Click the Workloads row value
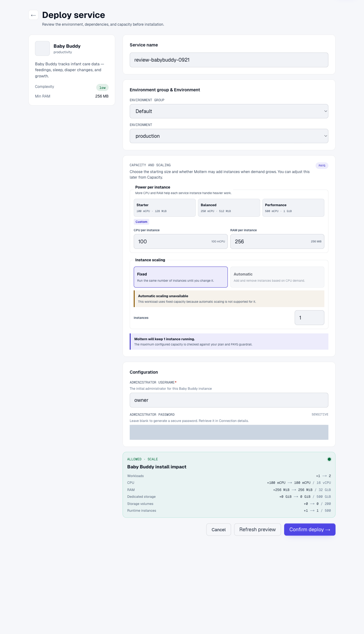Screen dimensions: 364x634 click(x=323, y=476)
